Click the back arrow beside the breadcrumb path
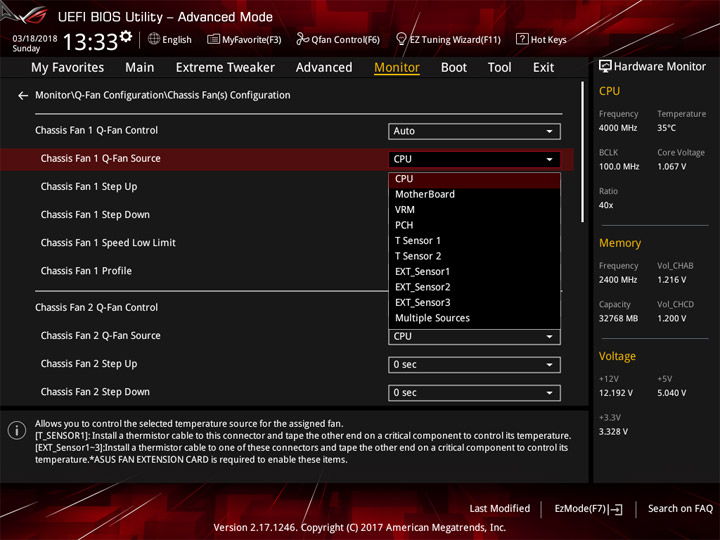The height and width of the screenshot is (540, 720). coord(22,96)
